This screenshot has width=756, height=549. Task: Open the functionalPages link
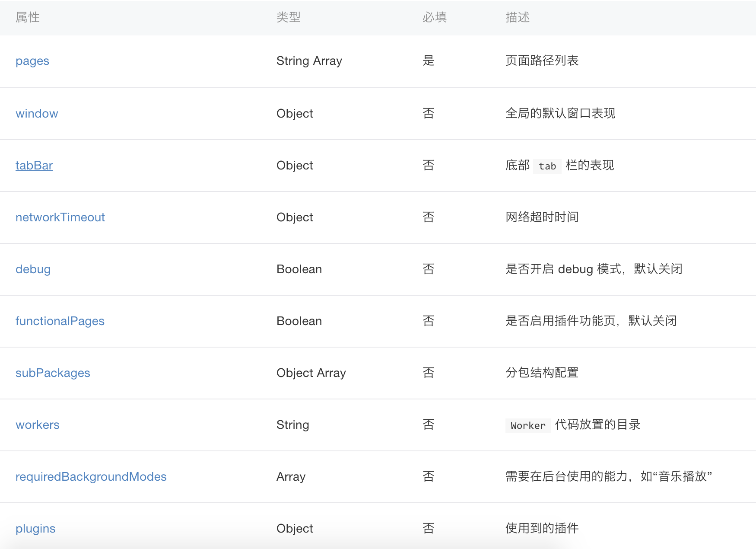[x=60, y=321]
